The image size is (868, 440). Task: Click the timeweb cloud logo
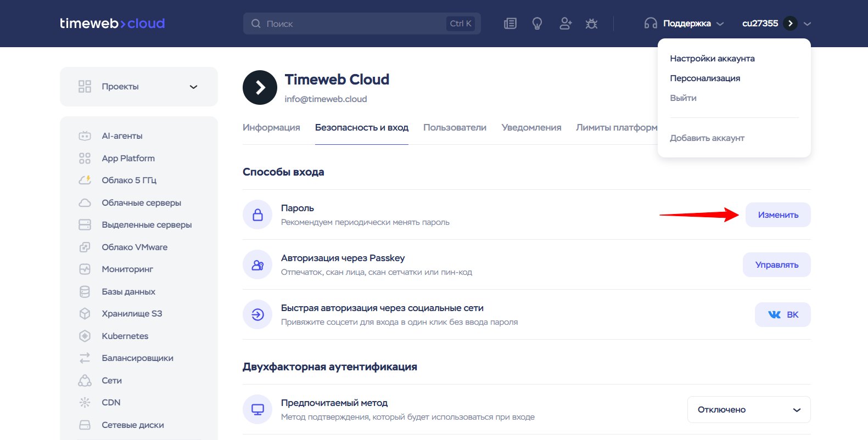(112, 24)
